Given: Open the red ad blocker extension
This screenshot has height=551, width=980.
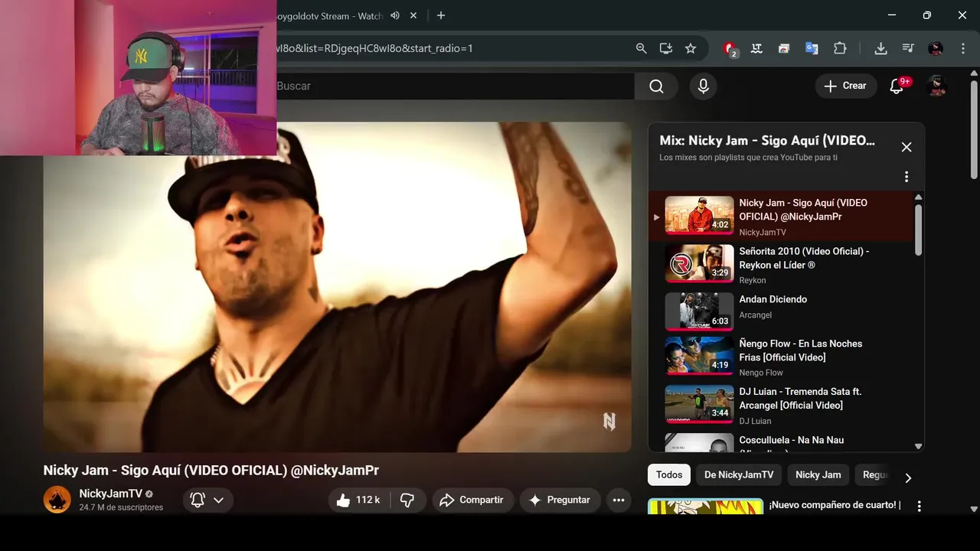Looking at the screenshot, I should 730,49.
